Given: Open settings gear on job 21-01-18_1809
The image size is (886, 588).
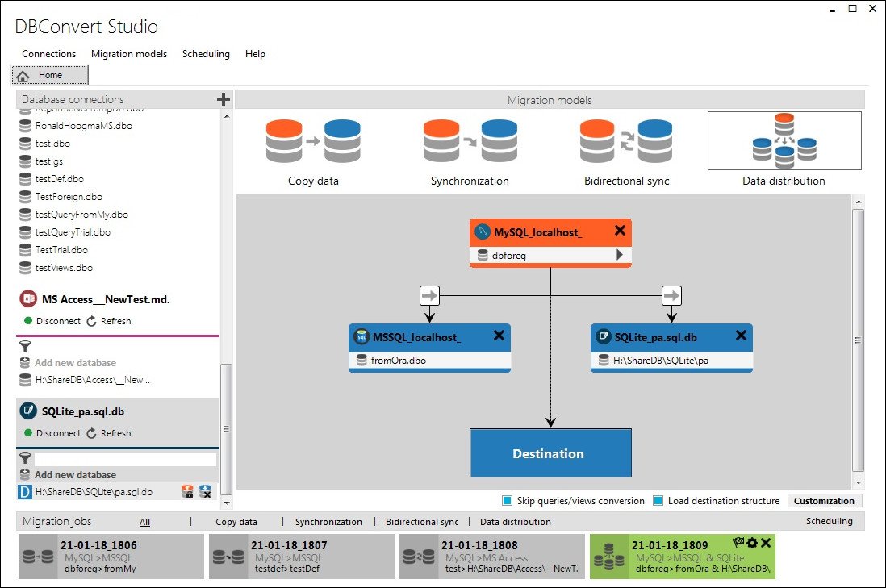Looking at the screenshot, I should coord(752,543).
